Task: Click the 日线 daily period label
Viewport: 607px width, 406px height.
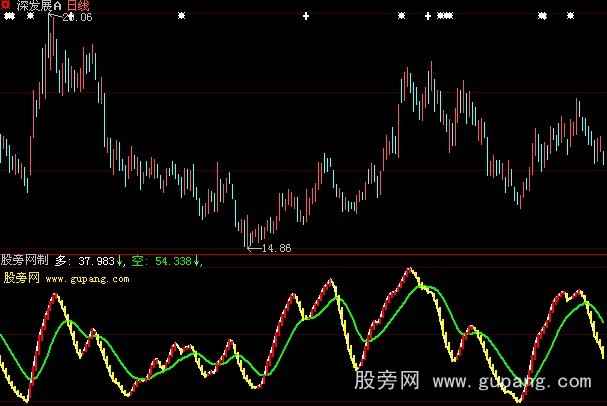Action: (78, 5)
